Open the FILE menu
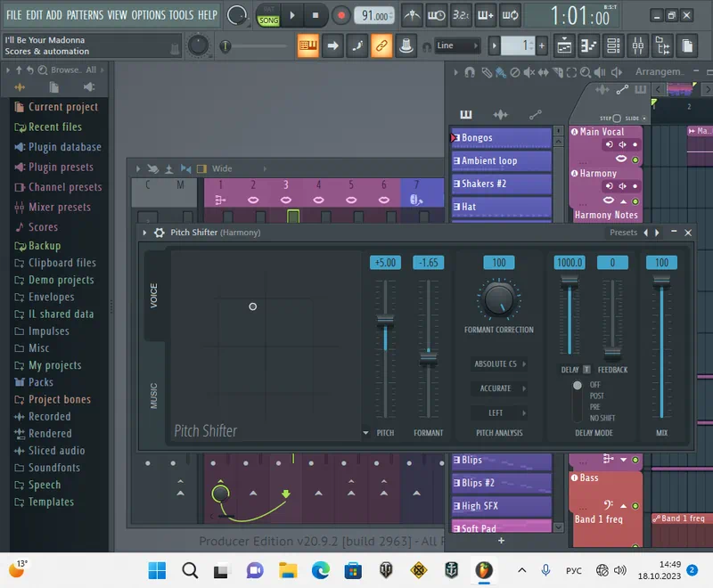Viewport: 713px width, 588px height. click(x=13, y=15)
